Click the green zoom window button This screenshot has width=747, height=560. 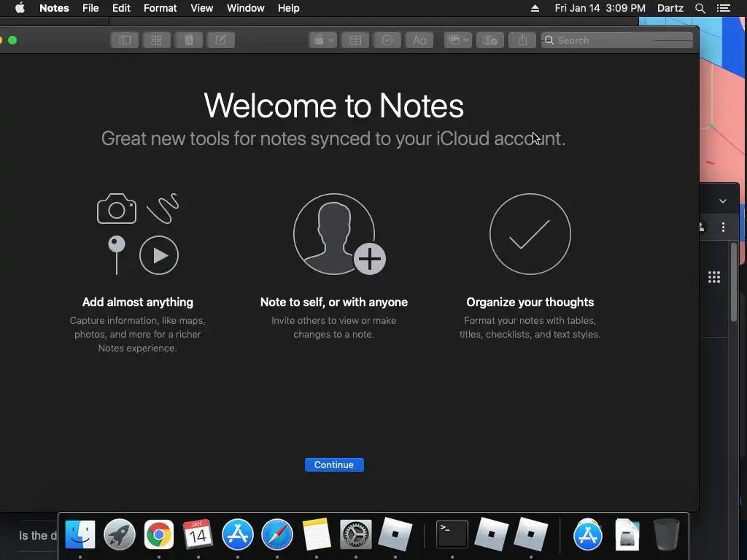point(13,41)
